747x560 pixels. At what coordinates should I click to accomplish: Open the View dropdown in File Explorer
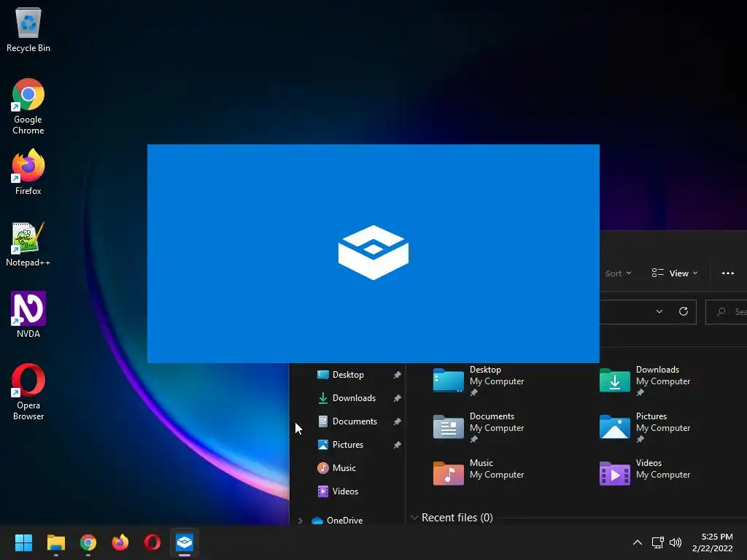[x=675, y=273]
